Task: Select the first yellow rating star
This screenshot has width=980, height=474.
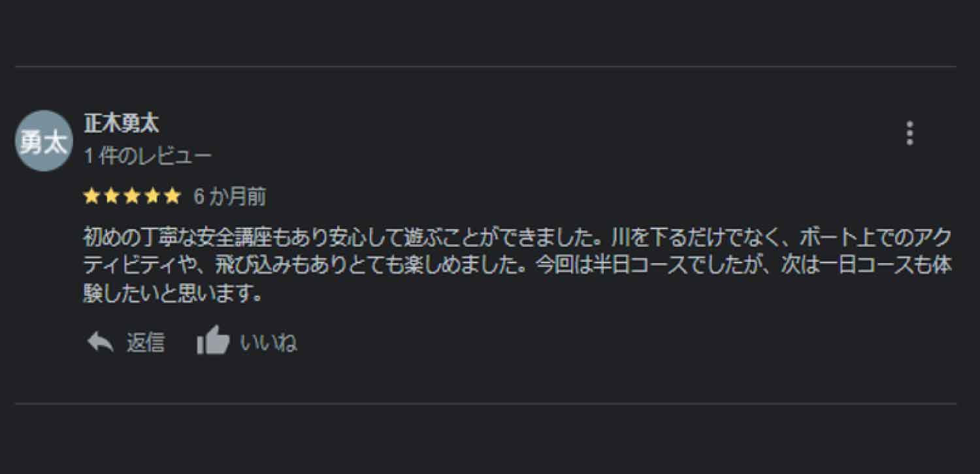Action: 92,197
